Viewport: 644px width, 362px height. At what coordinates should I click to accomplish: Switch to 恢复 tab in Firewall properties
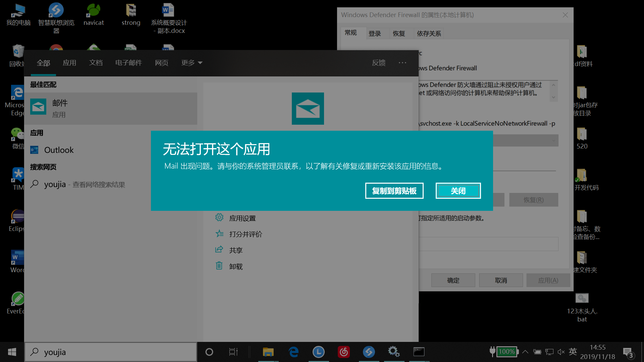tap(399, 34)
